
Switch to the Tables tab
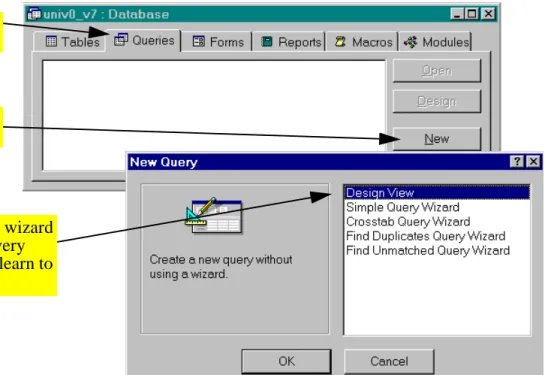pyautogui.click(x=70, y=42)
